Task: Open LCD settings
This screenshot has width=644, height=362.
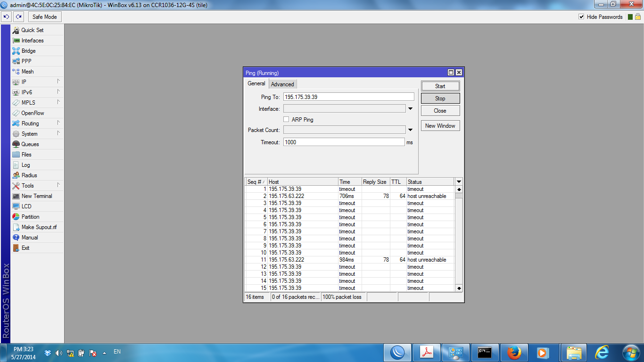Action: (x=37, y=206)
